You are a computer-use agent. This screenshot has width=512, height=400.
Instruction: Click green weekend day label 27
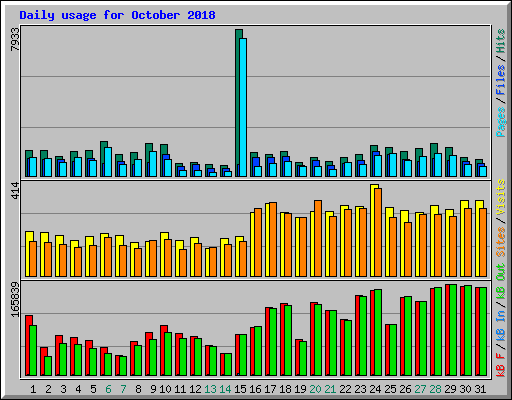pyautogui.click(x=420, y=389)
